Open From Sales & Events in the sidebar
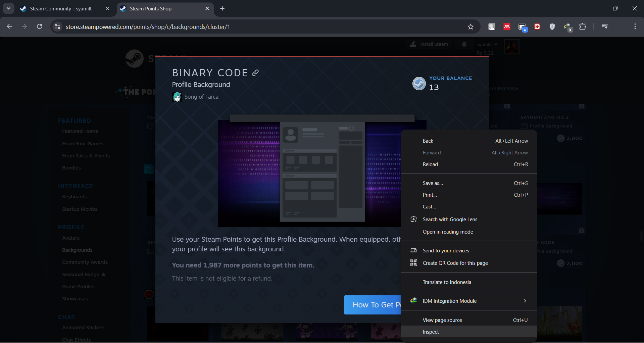Image resolution: width=644 pixels, height=343 pixels. pyautogui.click(x=86, y=156)
